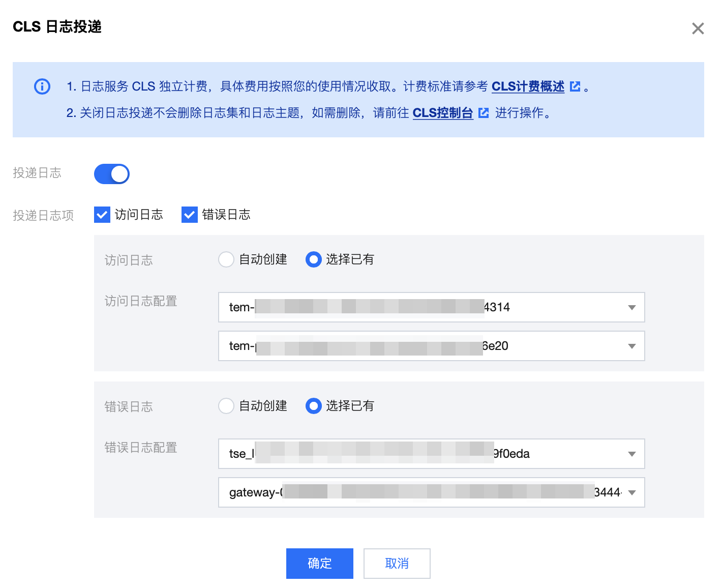Close the CLS 日志投递 dialog
723x588 pixels.
698,28
